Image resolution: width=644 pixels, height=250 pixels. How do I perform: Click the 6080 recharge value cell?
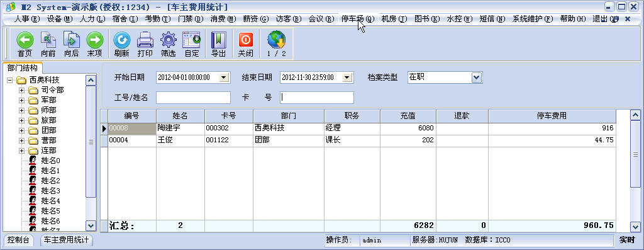[408, 128]
